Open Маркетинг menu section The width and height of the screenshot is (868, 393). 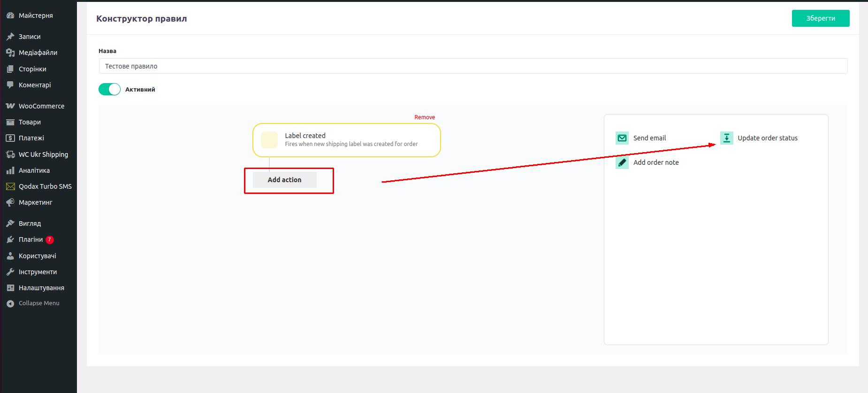[35, 202]
